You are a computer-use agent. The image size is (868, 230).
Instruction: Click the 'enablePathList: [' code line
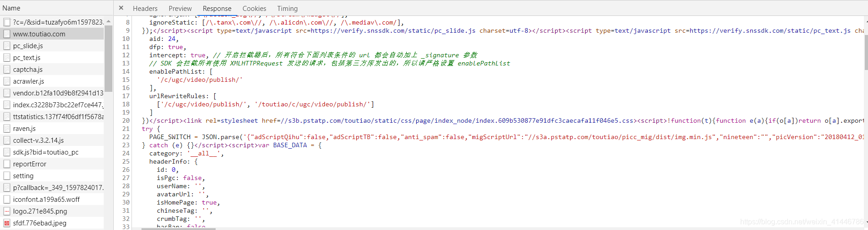[181, 71]
